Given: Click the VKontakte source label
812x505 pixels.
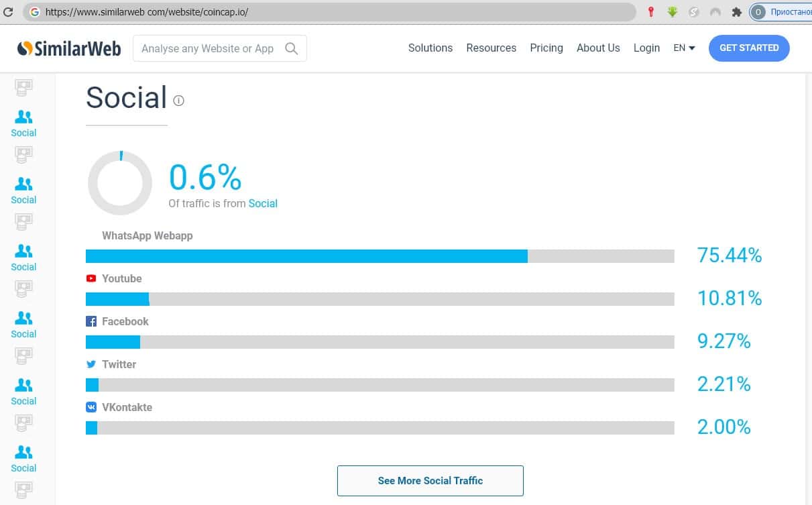Looking at the screenshot, I should tap(127, 407).
